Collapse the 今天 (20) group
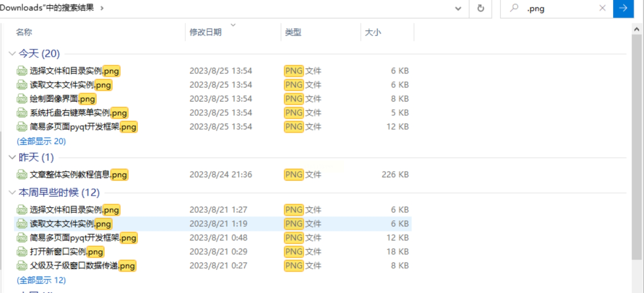 coord(12,54)
